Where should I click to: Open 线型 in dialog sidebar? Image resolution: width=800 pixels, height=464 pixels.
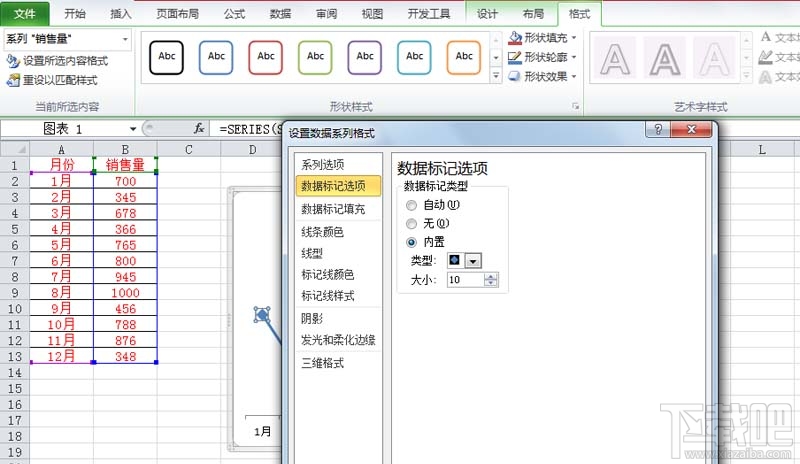[312, 253]
